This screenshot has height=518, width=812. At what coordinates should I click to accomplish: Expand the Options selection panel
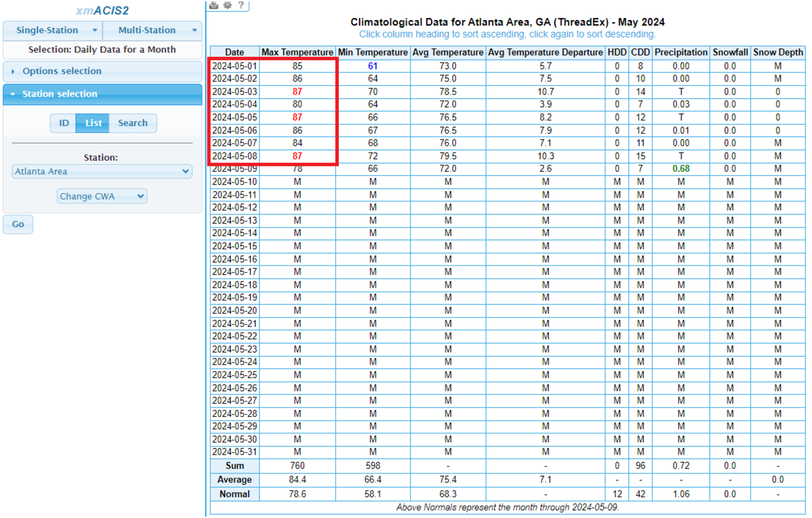coord(62,71)
